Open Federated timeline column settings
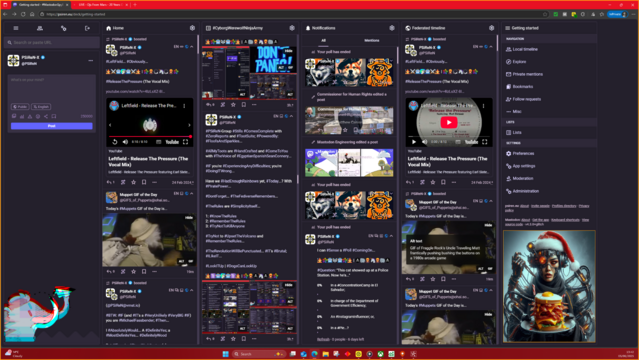The image size is (639, 360). [x=491, y=28]
